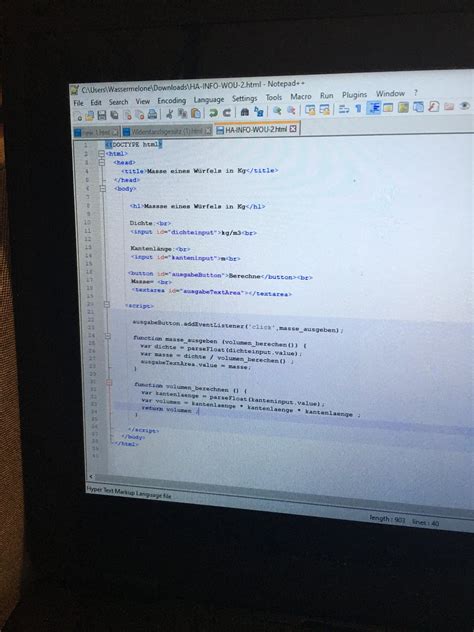Switch to the new 1.html tab
The width and height of the screenshot is (474, 632).
[96, 132]
